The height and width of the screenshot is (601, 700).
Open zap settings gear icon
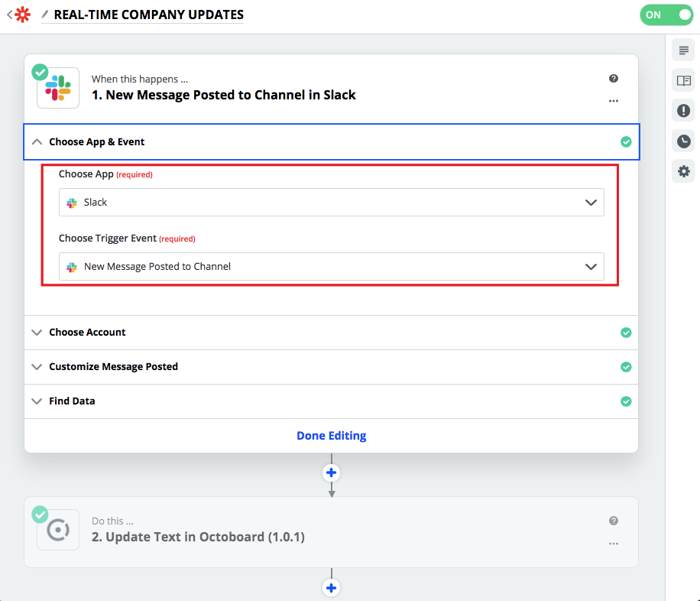point(683,171)
